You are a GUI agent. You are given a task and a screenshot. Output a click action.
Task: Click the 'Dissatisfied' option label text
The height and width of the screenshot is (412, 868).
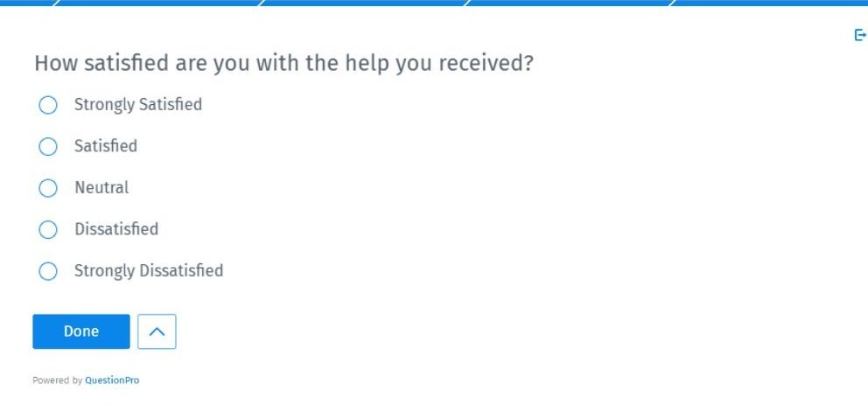pos(116,229)
